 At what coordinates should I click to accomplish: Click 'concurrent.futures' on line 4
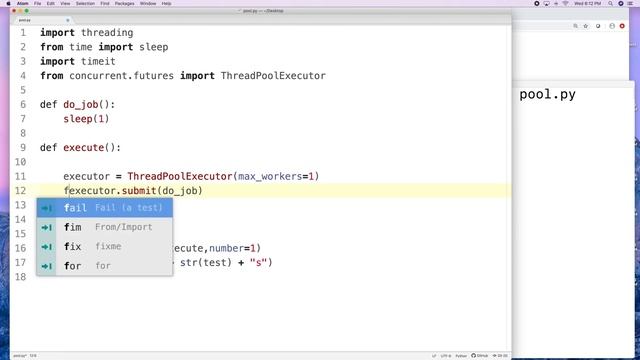point(121,76)
